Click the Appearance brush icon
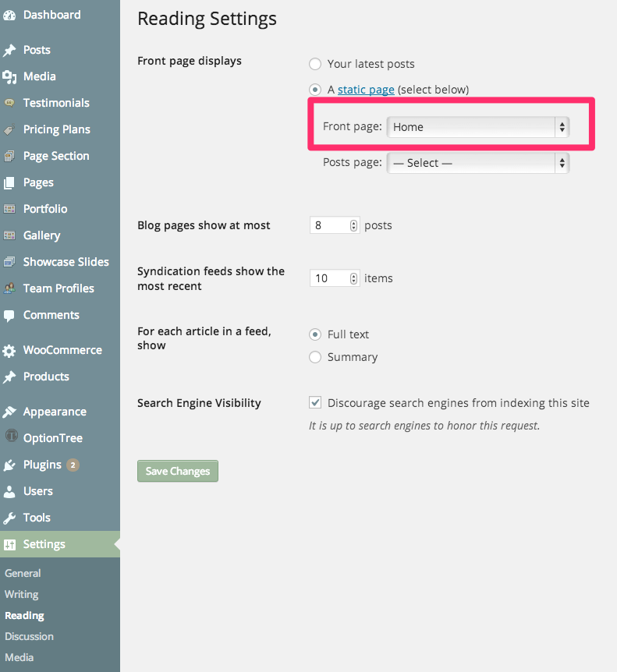 point(11,411)
